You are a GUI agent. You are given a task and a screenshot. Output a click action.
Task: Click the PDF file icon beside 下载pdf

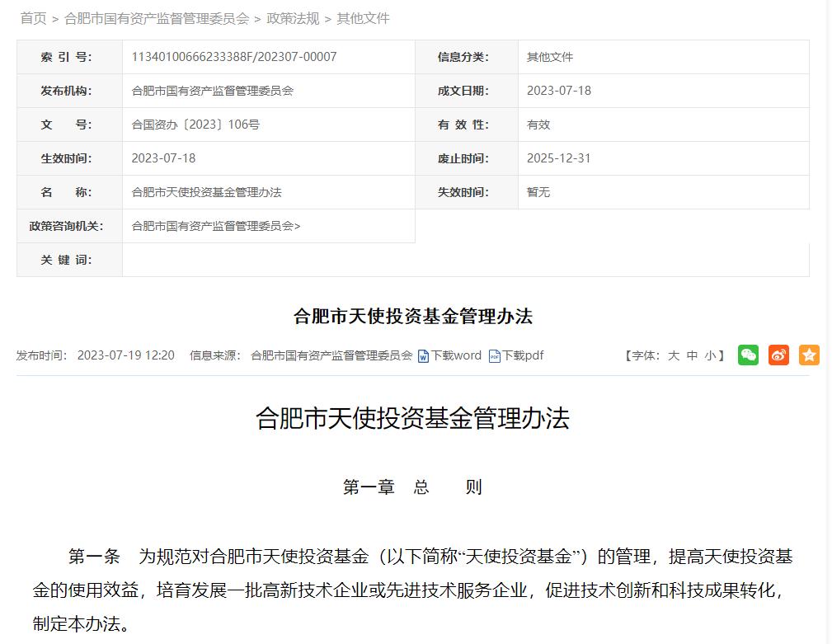click(495, 356)
